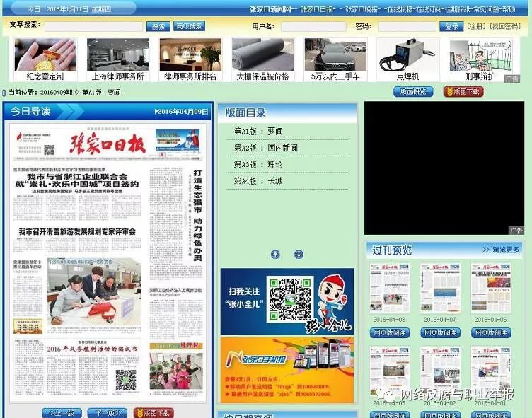Open 常见问题 header link

487,9
